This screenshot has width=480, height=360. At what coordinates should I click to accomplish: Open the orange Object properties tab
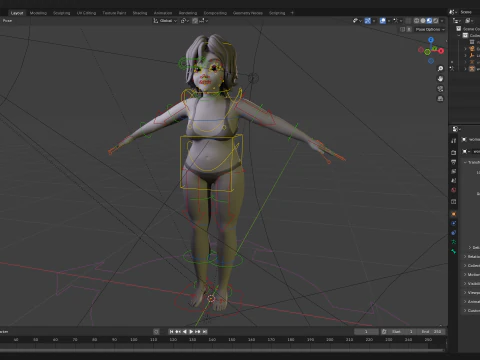coord(453,214)
